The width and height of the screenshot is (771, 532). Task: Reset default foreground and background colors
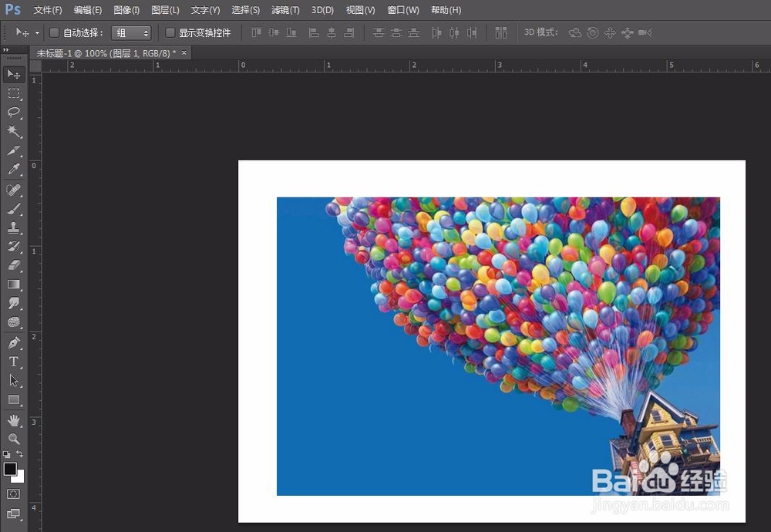tap(6, 454)
